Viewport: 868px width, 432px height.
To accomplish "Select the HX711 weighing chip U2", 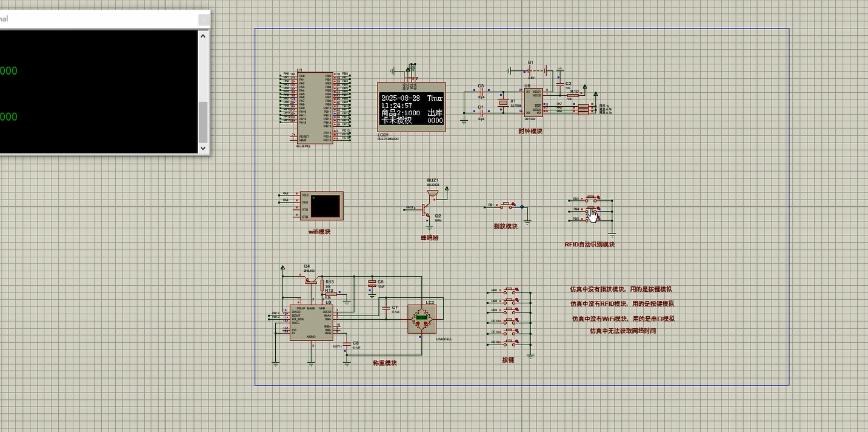I will [312, 322].
